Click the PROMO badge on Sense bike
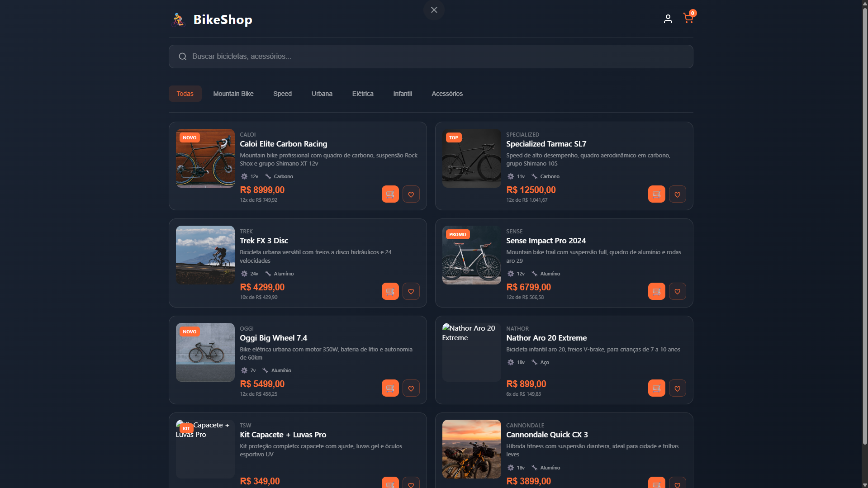This screenshot has height=488, width=868. [x=458, y=234]
